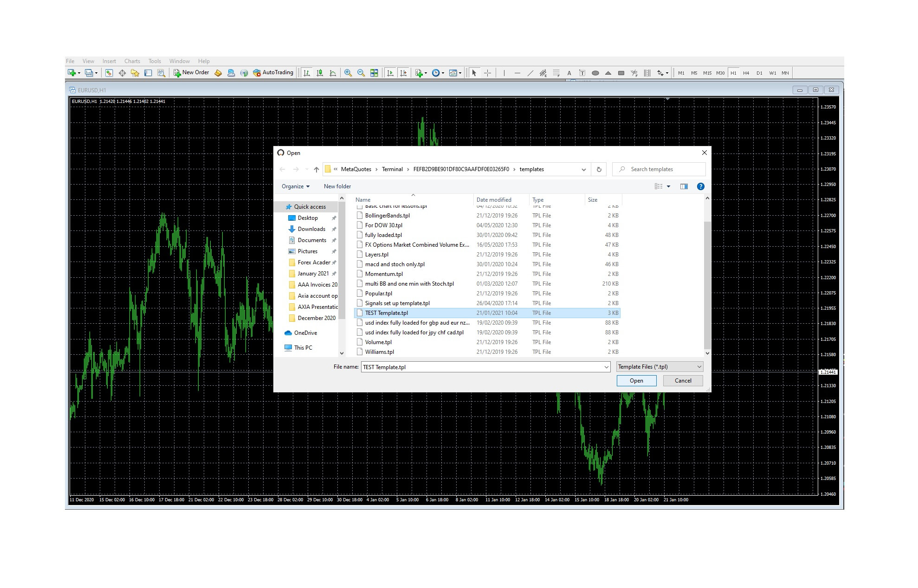Viewport: 918px width, 588px height.
Task: Toggle the AutoTrading button
Action: [x=273, y=73]
